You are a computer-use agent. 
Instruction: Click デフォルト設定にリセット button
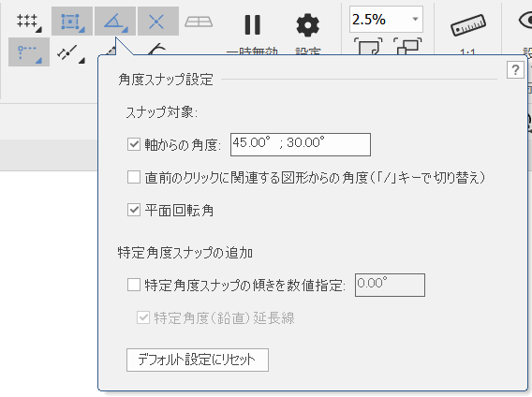point(198,360)
